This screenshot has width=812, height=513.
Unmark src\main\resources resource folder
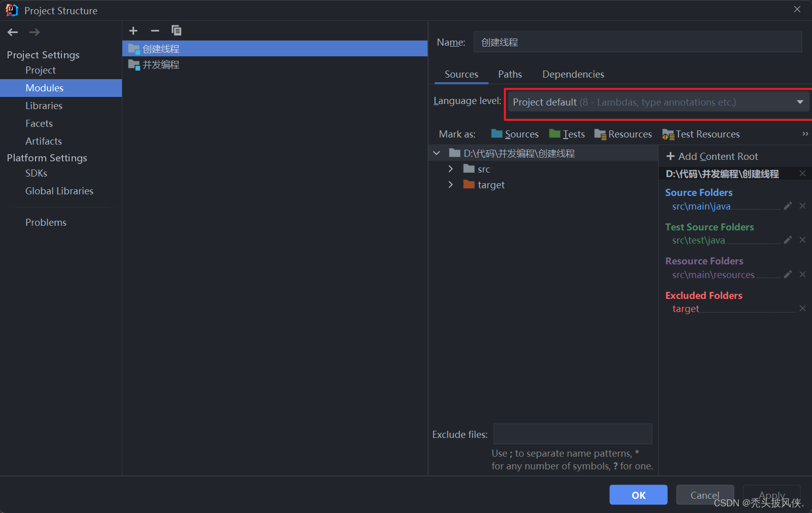(x=802, y=275)
